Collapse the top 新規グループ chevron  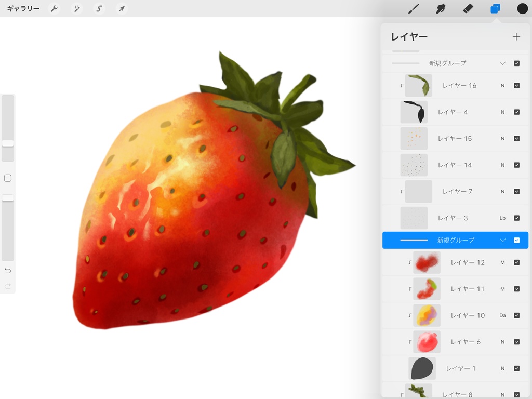pos(502,63)
